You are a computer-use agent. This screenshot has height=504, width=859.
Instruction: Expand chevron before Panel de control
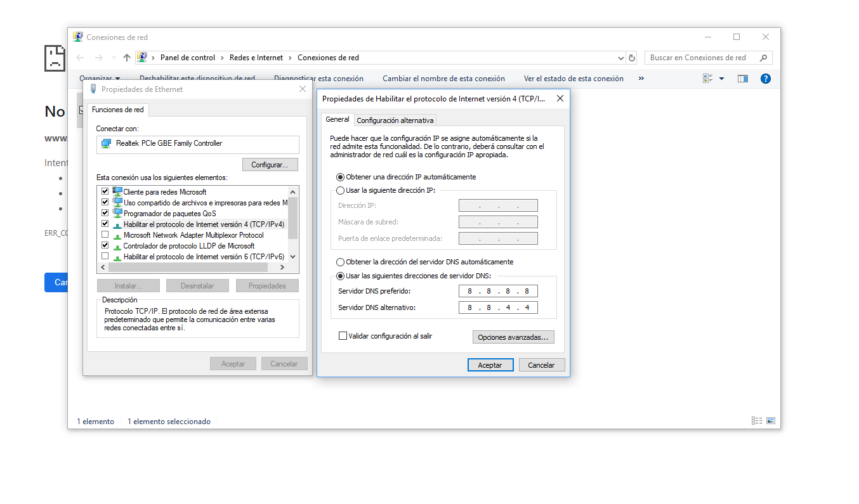[154, 58]
